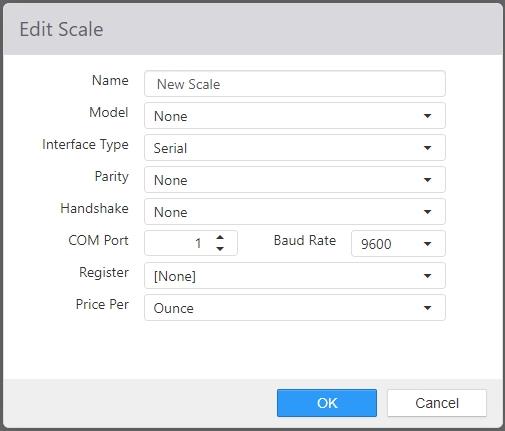Click the Baud Rate label
The width and height of the screenshot is (505, 431).
click(x=305, y=240)
